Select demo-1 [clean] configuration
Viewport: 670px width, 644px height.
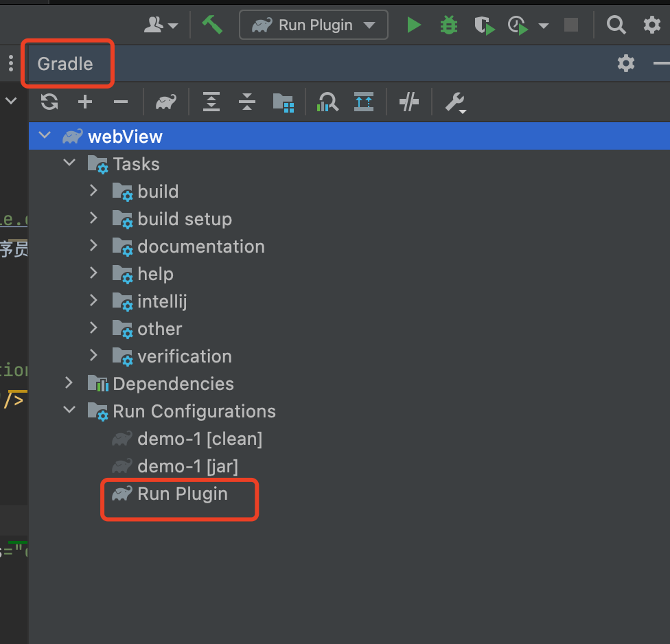point(199,439)
